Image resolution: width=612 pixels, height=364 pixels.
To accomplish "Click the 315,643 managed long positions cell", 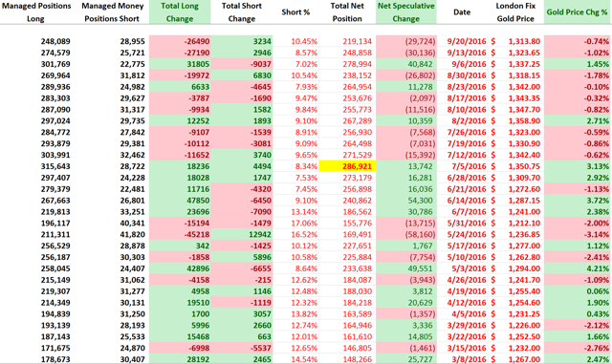I will click(x=55, y=166).
